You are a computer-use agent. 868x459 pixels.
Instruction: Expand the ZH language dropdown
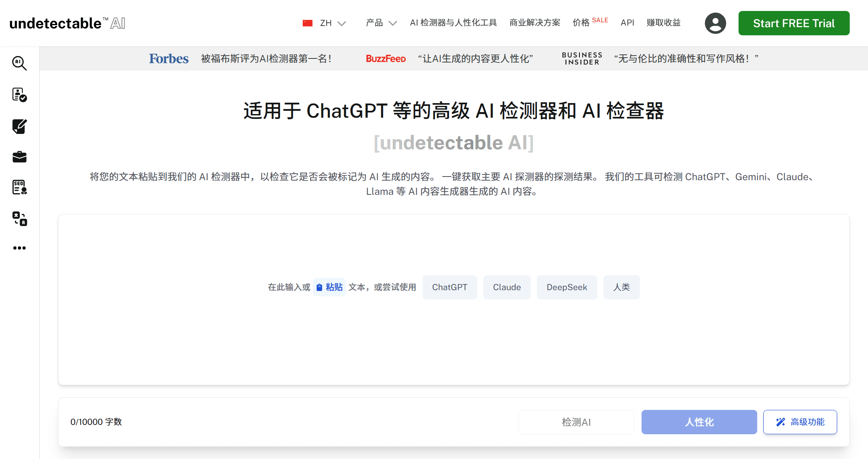pos(325,23)
